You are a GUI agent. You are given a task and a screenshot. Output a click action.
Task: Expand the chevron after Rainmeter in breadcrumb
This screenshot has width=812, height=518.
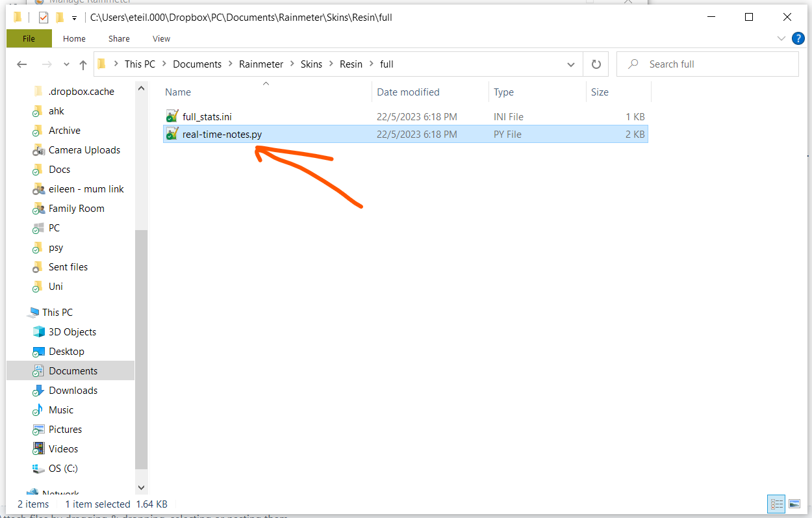292,64
